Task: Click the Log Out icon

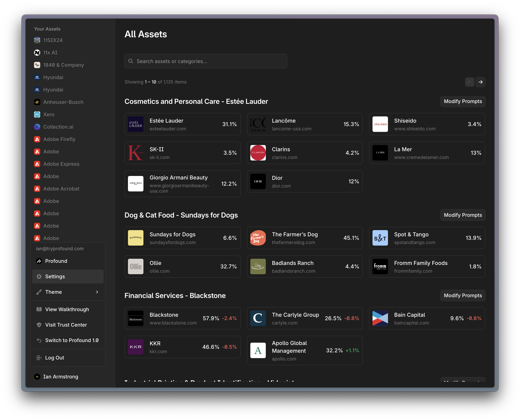Action: pos(39,358)
